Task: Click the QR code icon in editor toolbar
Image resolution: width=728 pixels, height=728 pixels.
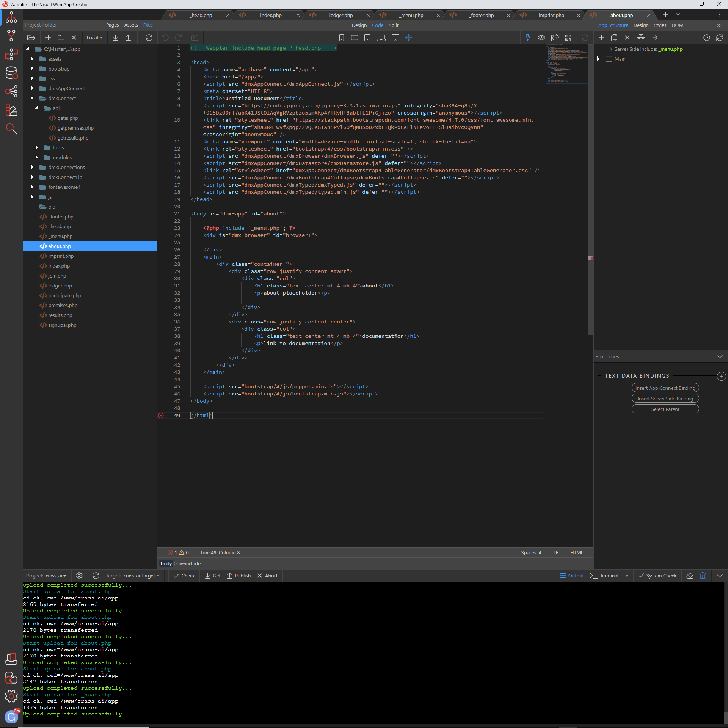Action: click(568, 38)
